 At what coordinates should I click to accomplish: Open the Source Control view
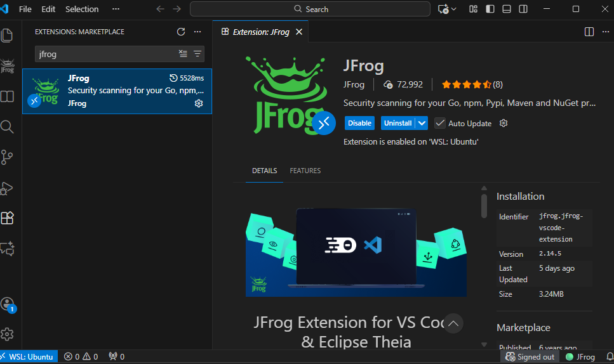7,157
